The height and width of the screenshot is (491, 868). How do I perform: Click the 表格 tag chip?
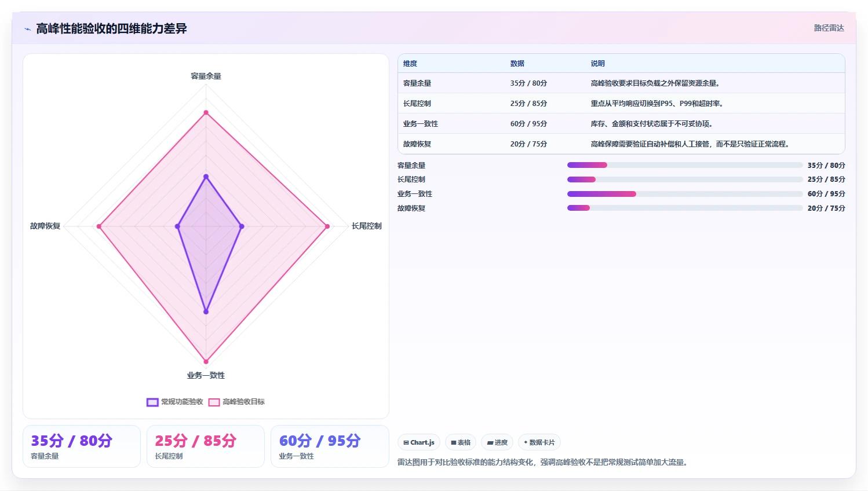pos(461,442)
